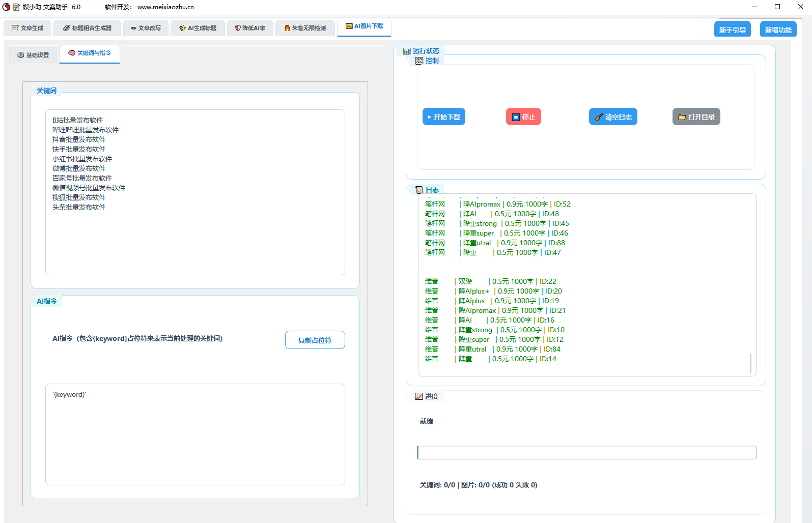Screen dimensions: 812x523
Task: Select the AI生成标题 tab
Action: click(198, 28)
